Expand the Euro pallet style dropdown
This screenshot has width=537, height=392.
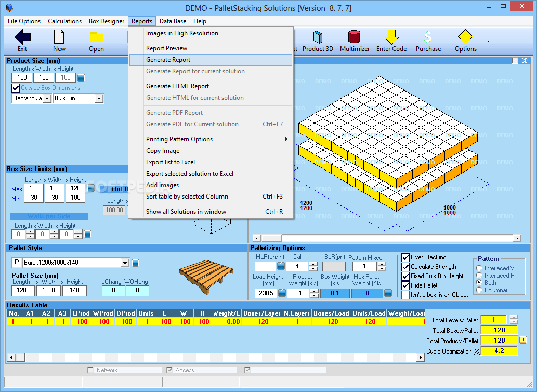(x=125, y=263)
